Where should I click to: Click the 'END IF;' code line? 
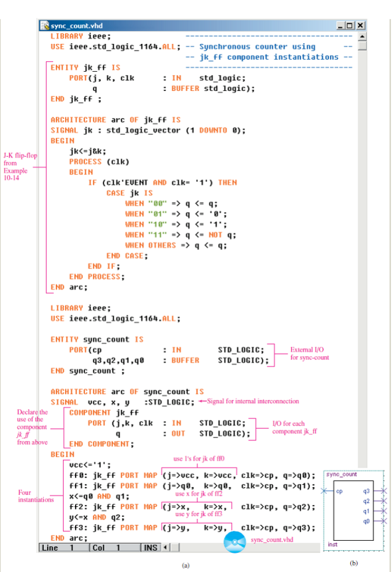coord(104,266)
